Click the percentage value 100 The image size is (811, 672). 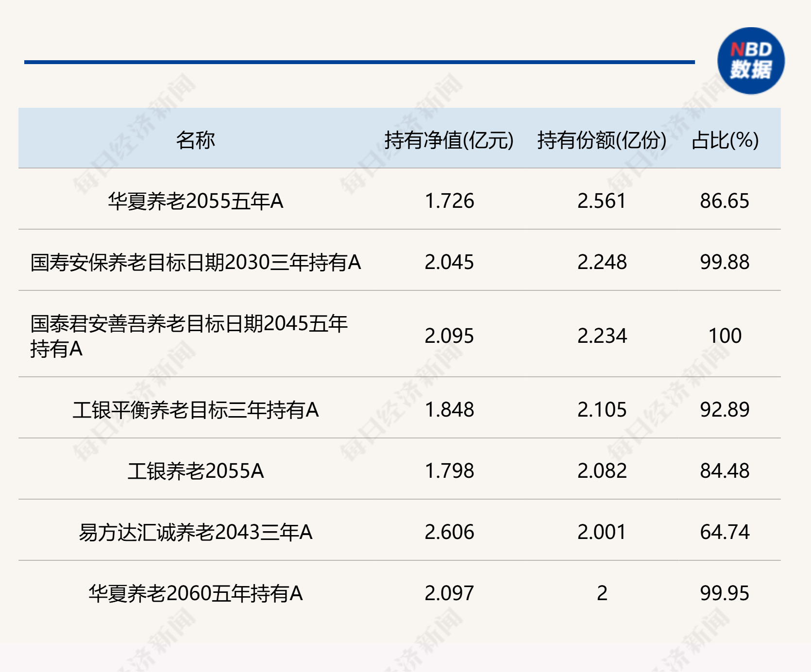[725, 336]
